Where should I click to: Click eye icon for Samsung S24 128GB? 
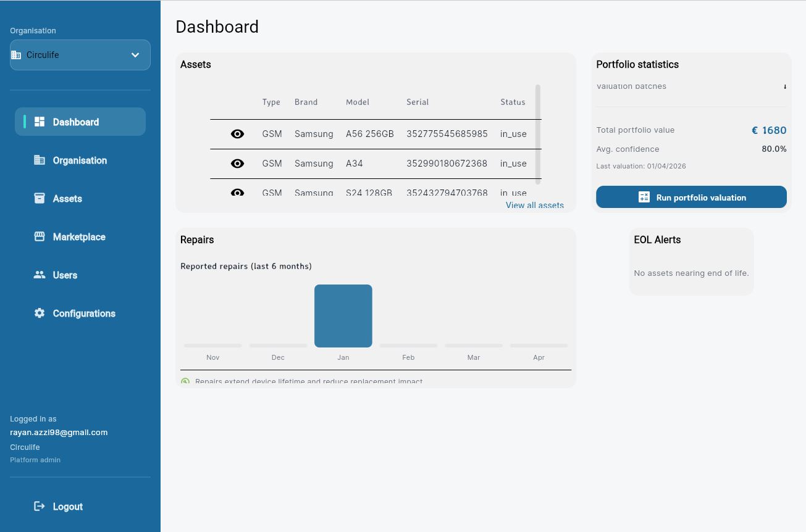pos(237,193)
